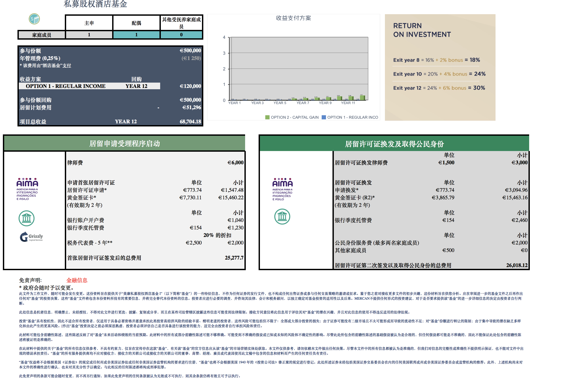The height and width of the screenshot is (380, 588).
Task: Select the €2,460 custody fee subtotal
Action: [519, 220]
